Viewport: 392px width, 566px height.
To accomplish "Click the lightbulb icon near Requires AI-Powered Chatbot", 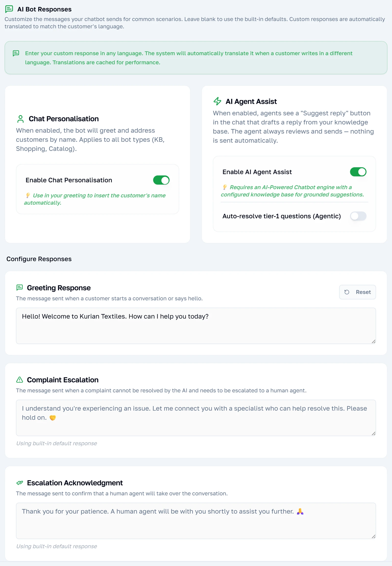I will [x=225, y=187].
